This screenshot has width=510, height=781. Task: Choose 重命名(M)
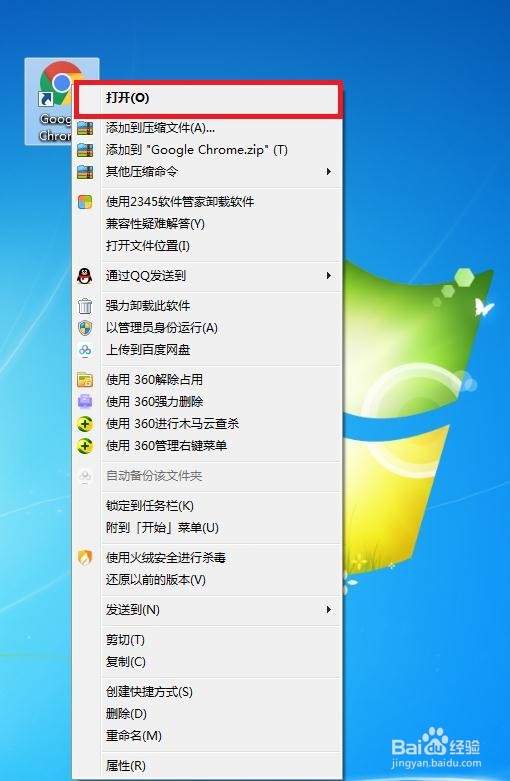tap(208, 736)
